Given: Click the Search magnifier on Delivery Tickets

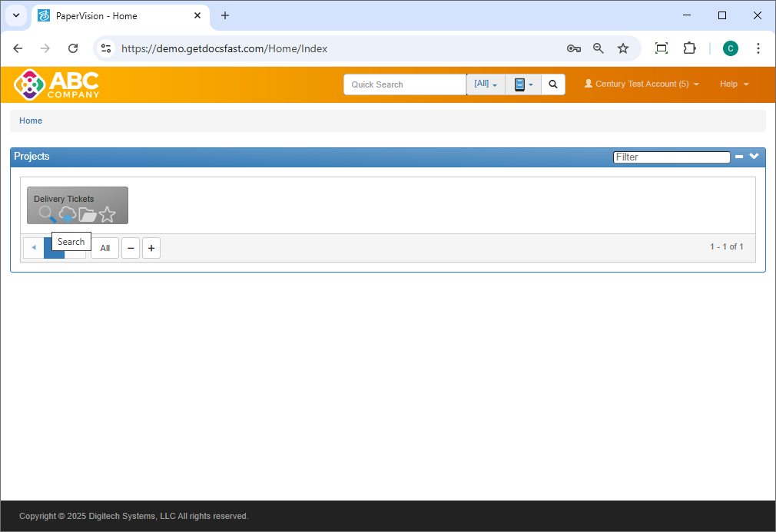Looking at the screenshot, I should (47, 214).
